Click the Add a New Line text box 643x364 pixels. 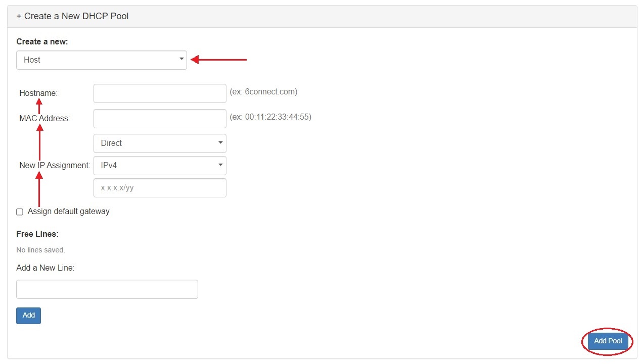pyautogui.click(x=107, y=289)
